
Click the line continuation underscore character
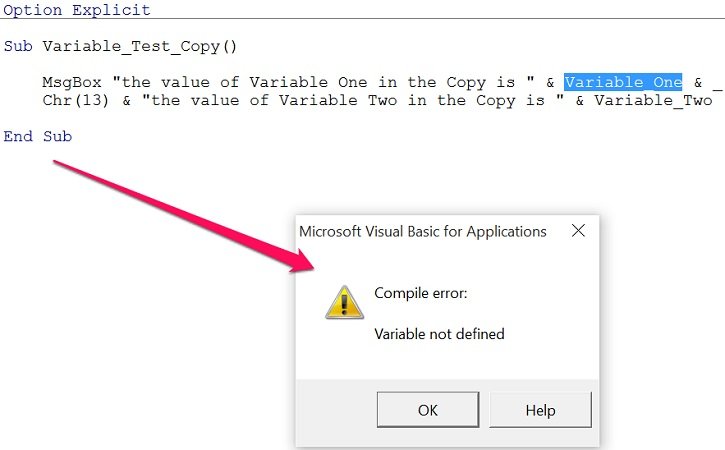pos(718,87)
